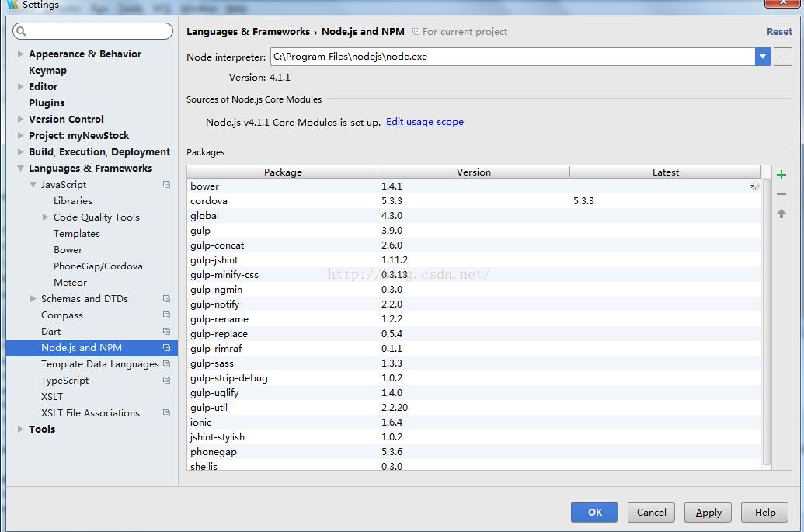The image size is (804, 532).
Task: Select the gulp-util package row
Action: click(x=475, y=408)
